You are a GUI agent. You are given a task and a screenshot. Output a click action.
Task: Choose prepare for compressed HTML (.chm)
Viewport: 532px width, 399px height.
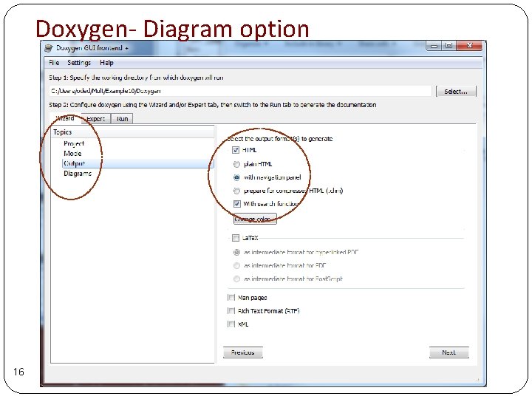click(x=237, y=191)
